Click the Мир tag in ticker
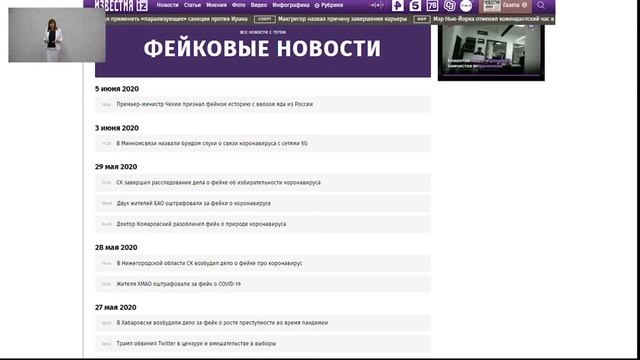Viewport: 640px width, 360px height. tap(422, 19)
